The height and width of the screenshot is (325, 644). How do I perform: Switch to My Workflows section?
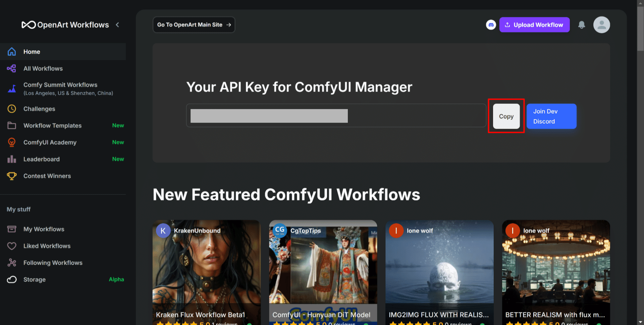coord(44,229)
